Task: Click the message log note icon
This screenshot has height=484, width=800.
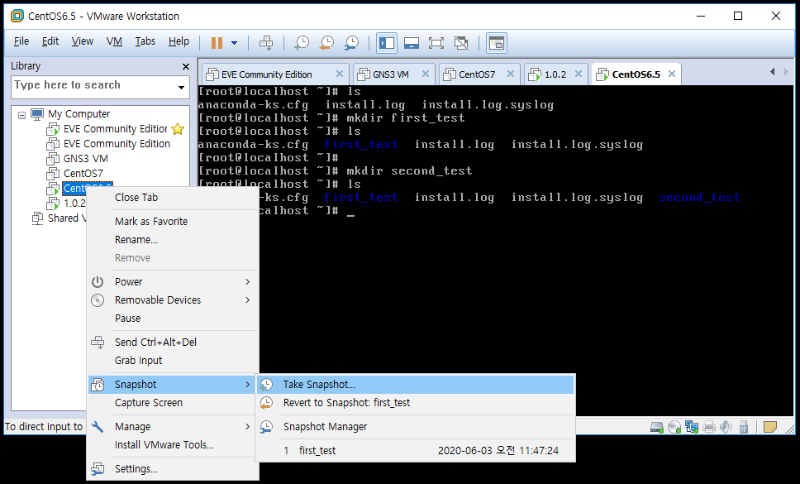Action: pos(770,427)
